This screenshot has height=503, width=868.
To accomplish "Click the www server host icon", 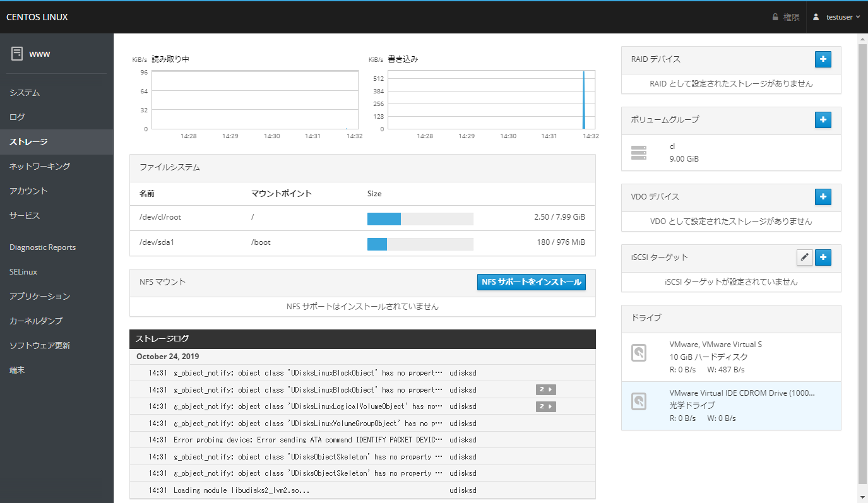I will [17, 54].
